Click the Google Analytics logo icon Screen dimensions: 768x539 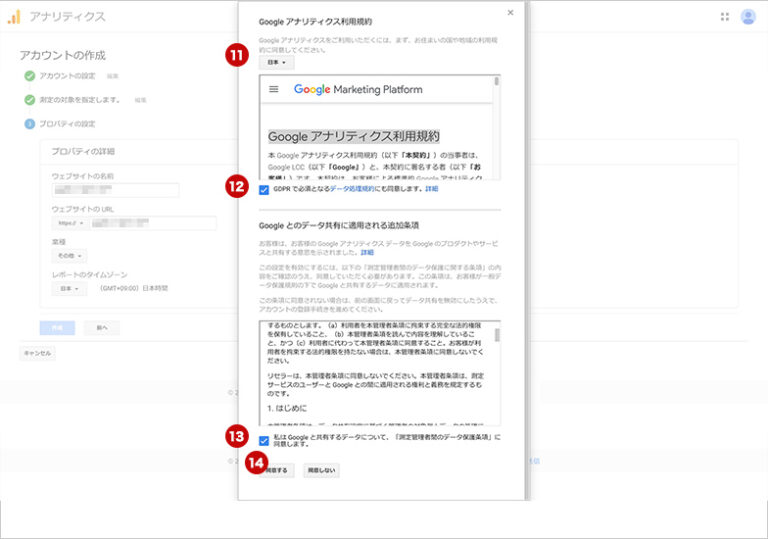(x=14, y=17)
